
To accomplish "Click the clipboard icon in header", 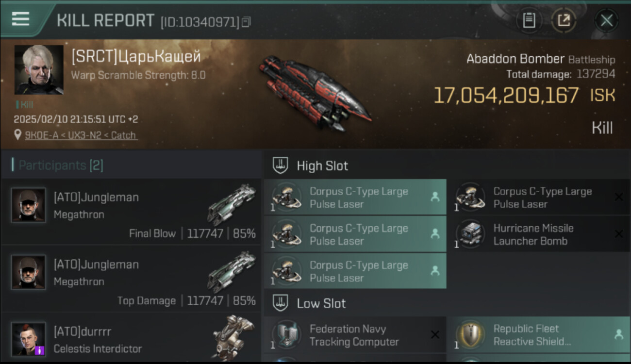I will [529, 20].
